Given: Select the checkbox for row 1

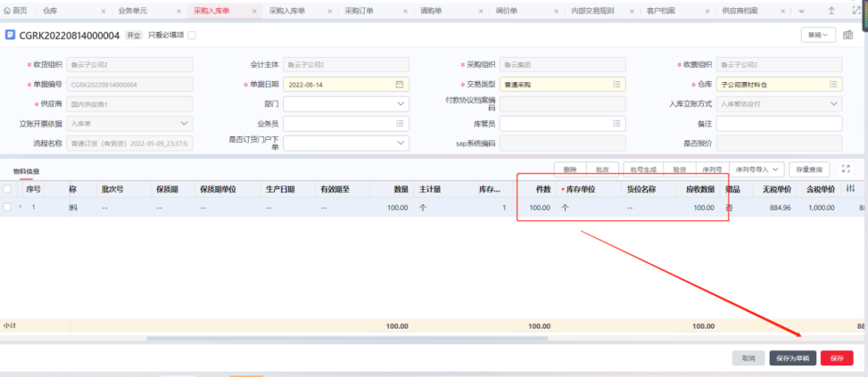Looking at the screenshot, I should (x=8, y=207).
